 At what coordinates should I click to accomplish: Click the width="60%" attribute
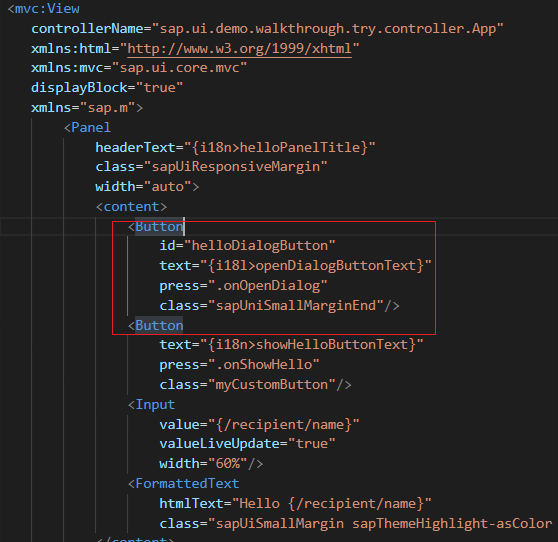click(203, 463)
